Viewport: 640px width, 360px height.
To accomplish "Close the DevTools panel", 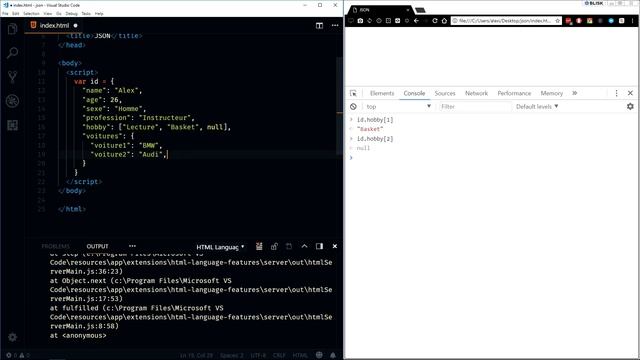I will [x=630, y=93].
